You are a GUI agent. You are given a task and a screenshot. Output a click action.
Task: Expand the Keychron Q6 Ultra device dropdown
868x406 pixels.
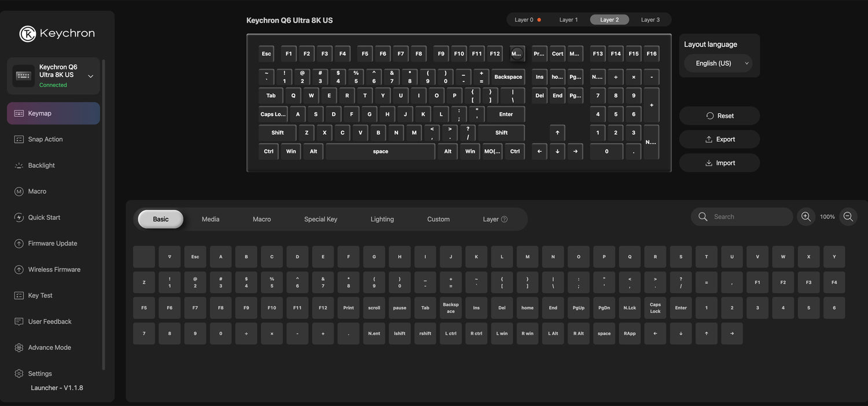point(90,76)
